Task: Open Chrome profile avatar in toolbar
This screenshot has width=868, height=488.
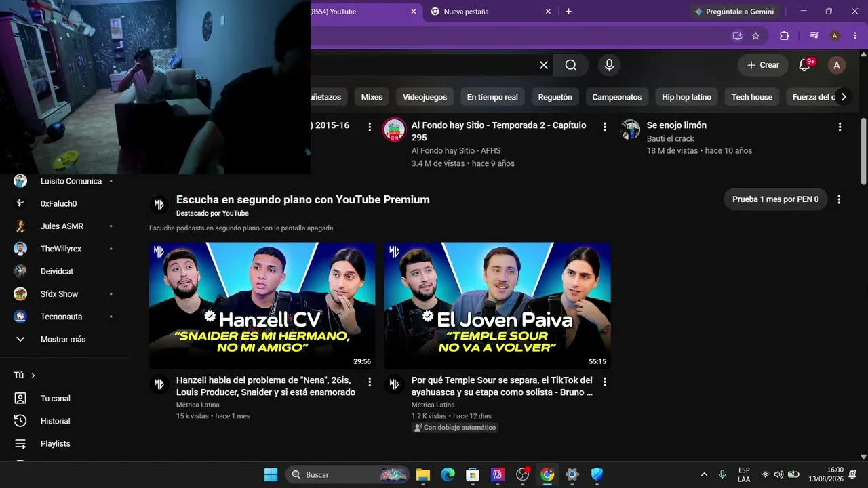Action: pyautogui.click(x=835, y=36)
